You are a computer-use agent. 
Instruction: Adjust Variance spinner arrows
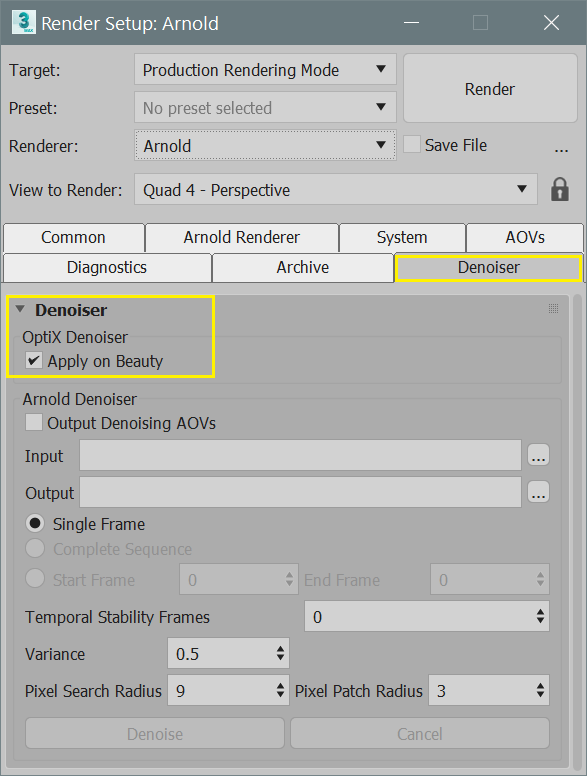pyautogui.click(x=280, y=653)
